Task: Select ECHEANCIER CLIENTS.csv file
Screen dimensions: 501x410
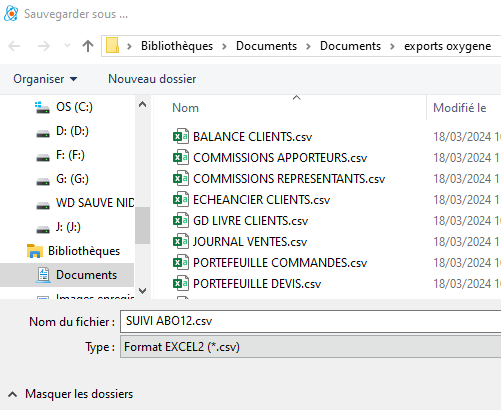Action: pos(261,200)
